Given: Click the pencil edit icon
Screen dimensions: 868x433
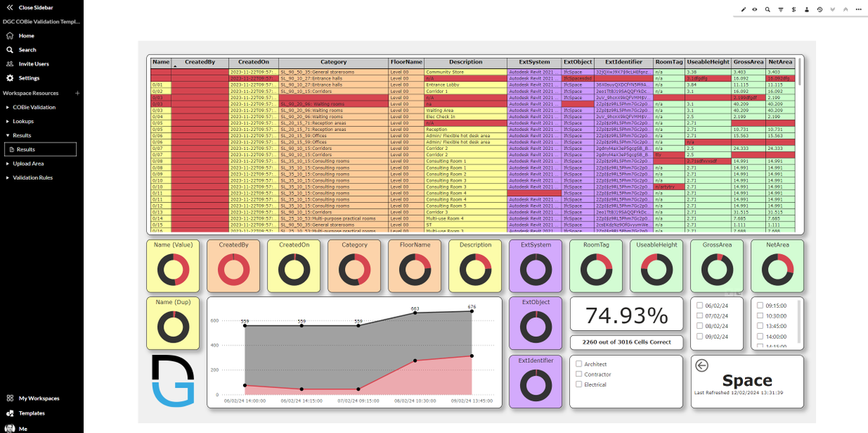Looking at the screenshot, I should [744, 9].
